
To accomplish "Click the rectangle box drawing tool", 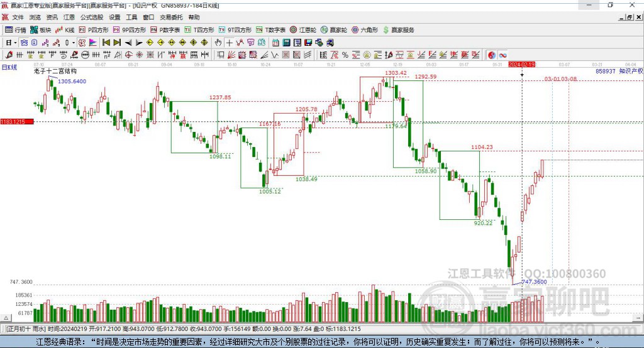I will pos(221,55).
